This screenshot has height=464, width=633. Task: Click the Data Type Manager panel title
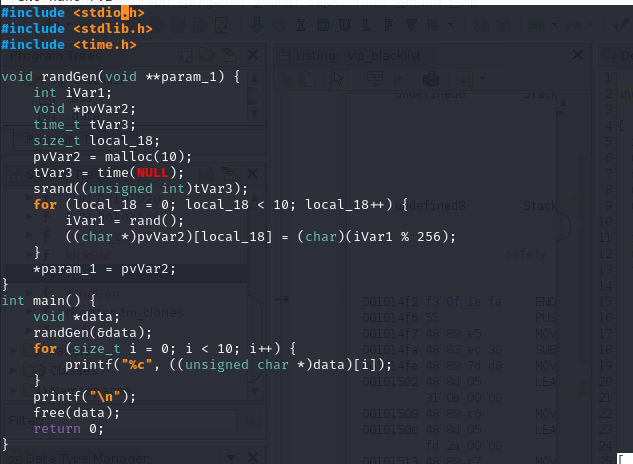[x=87, y=458]
